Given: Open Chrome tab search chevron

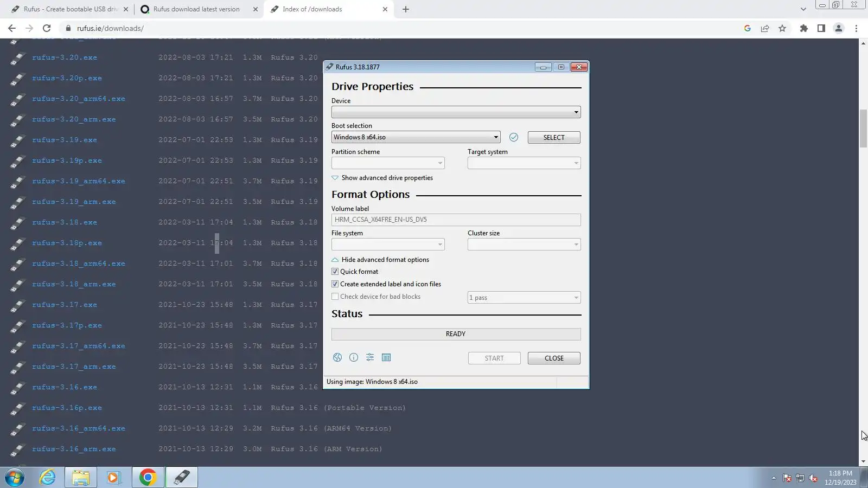Looking at the screenshot, I should [803, 9].
